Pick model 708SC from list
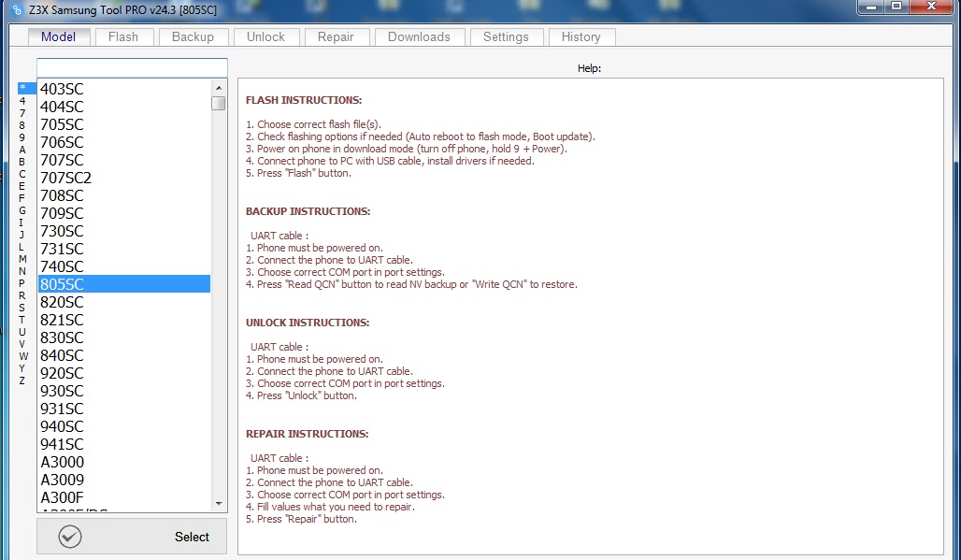This screenshot has height=560, width=961. 123,195
